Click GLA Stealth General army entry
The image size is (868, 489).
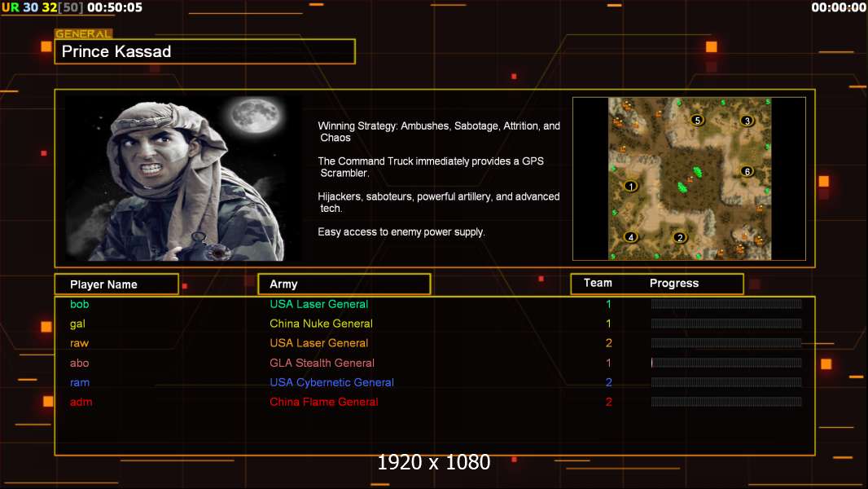pyautogui.click(x=322, y=363)
